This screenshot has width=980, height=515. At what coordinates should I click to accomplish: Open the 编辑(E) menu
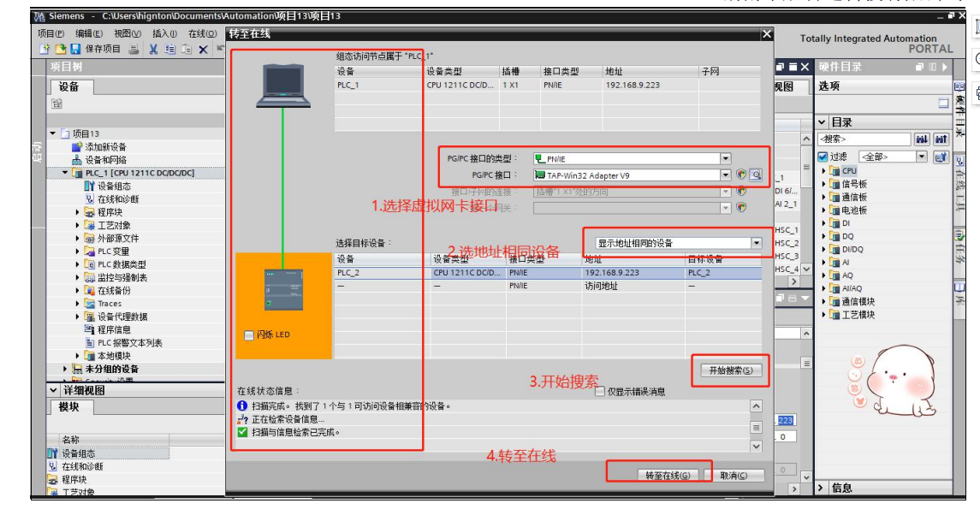click(89, 33)
